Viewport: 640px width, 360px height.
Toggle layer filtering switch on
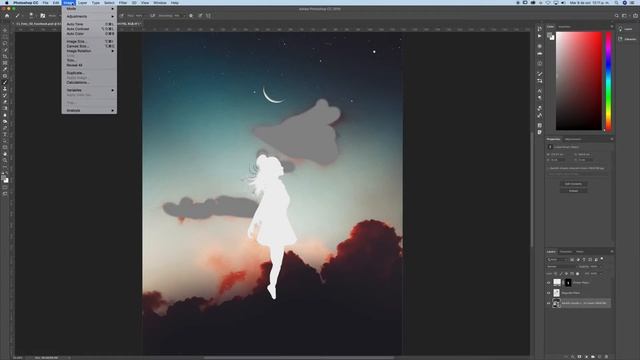(602, 259)
